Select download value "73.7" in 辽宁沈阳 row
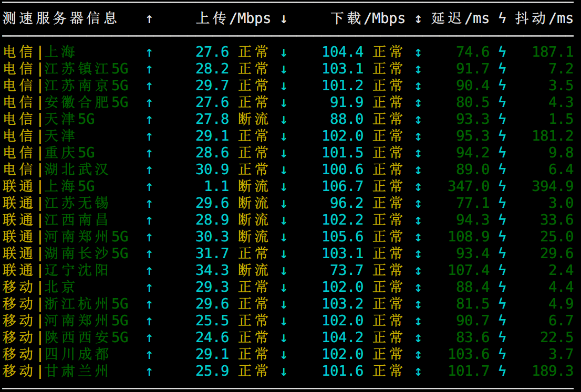This screenshot has height=392, width=581. point(347,270)
